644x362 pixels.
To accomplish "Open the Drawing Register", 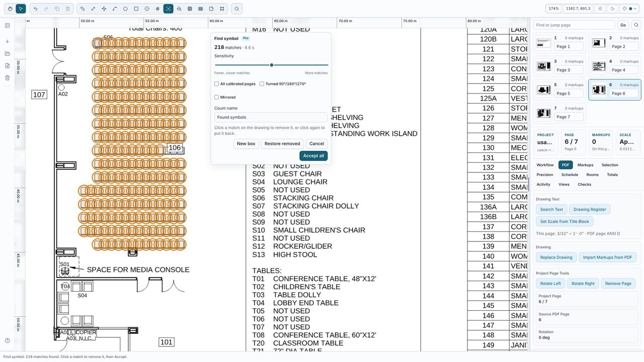I will (590, 209).
